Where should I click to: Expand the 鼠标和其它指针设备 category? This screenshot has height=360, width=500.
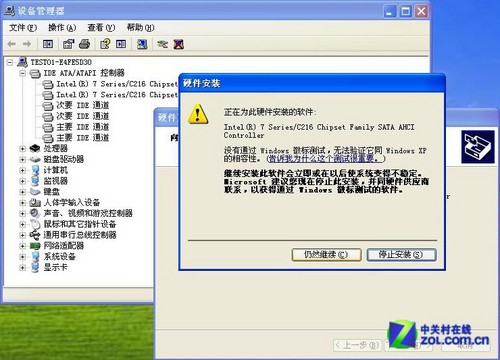pyautogui.click(x=22, y=224)
